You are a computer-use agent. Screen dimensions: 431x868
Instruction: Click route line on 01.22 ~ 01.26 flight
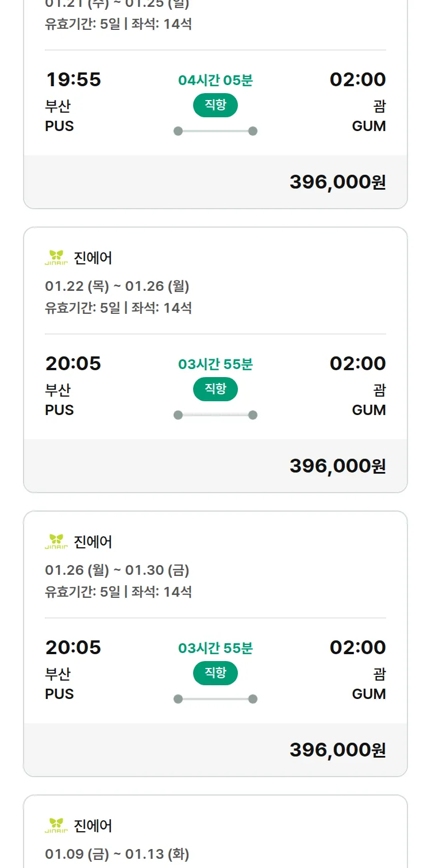(x=215, y=415)
